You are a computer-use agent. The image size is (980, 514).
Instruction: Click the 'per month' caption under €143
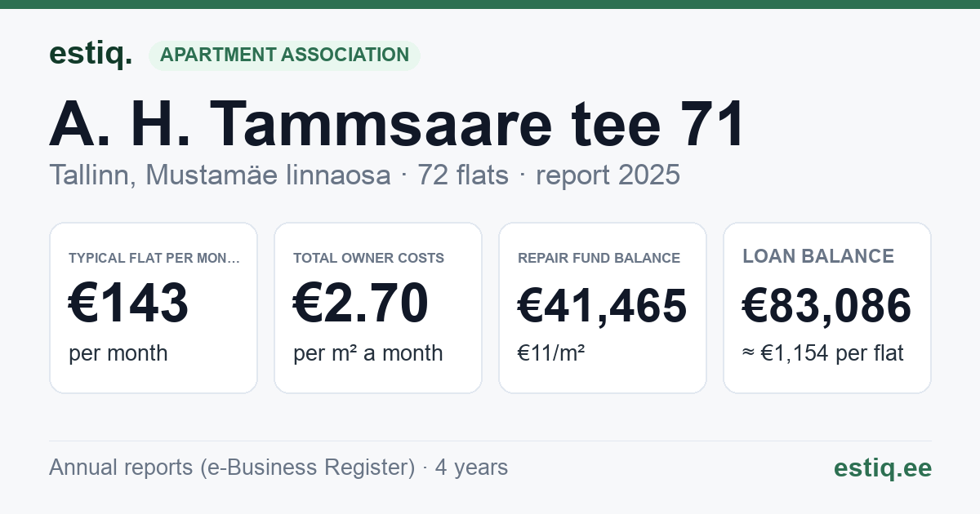(118, 353)
